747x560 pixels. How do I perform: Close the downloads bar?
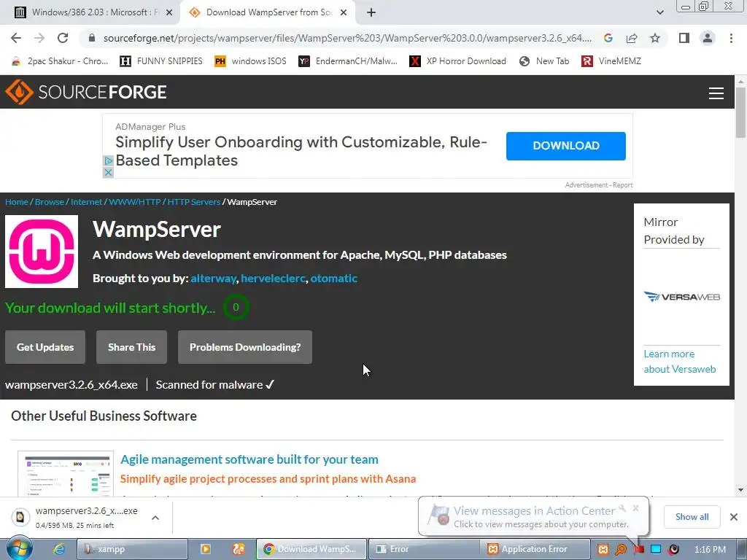click(734, 517)
